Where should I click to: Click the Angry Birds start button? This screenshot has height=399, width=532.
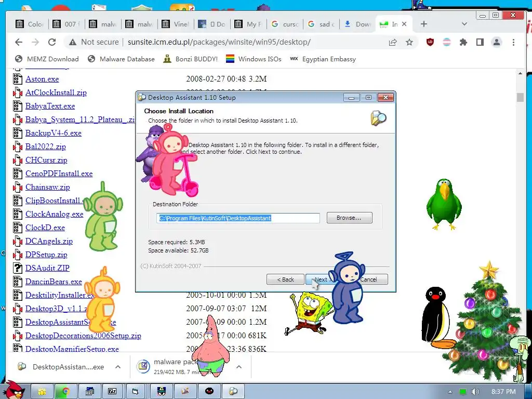pos(14,391)
